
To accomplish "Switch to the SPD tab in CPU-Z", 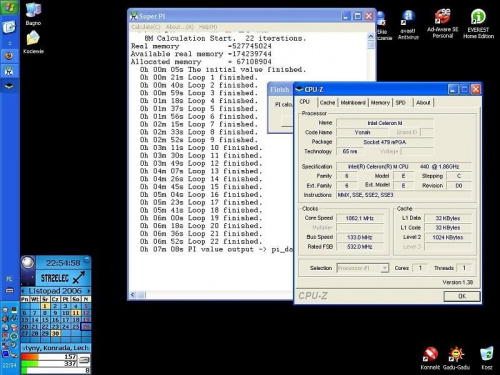I will coord(401,103).
